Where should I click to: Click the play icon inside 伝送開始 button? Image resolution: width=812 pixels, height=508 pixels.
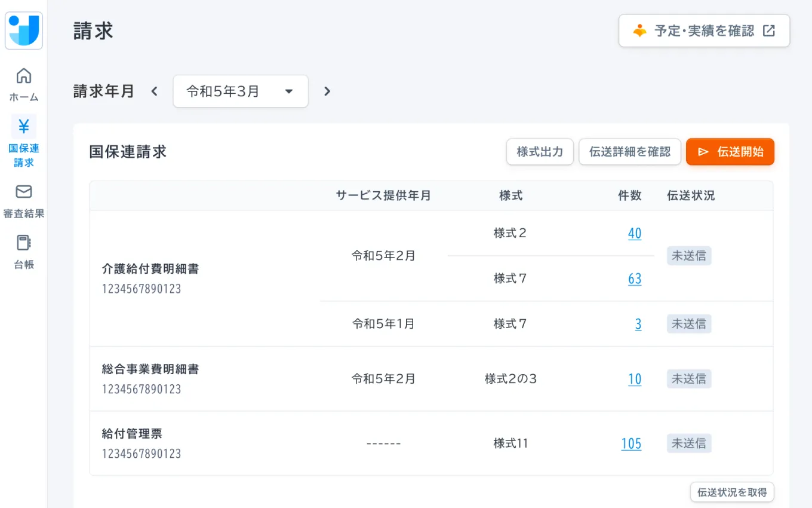tap(704, 151)
